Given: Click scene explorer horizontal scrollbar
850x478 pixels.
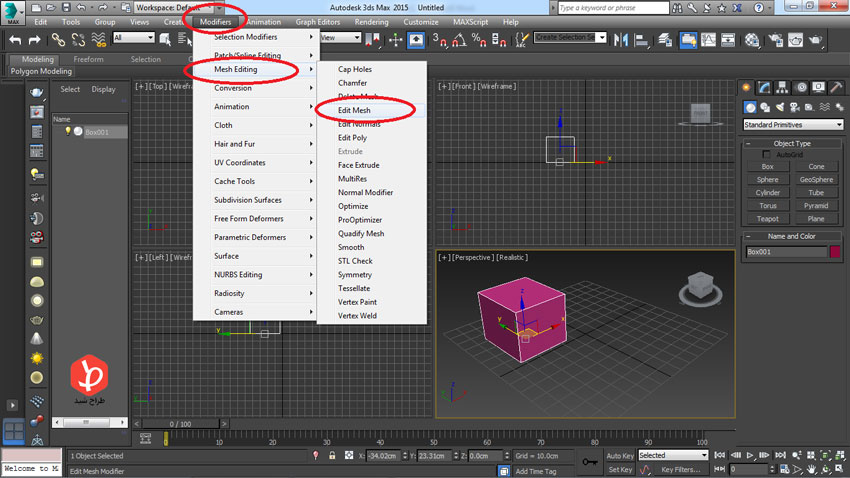Looking at the screenshot, I should point(89,422).
